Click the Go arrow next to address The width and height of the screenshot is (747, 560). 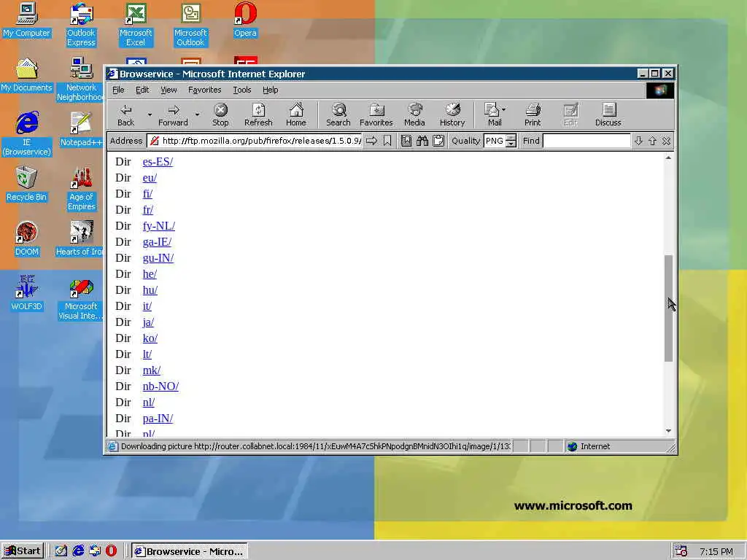[371, 141]
